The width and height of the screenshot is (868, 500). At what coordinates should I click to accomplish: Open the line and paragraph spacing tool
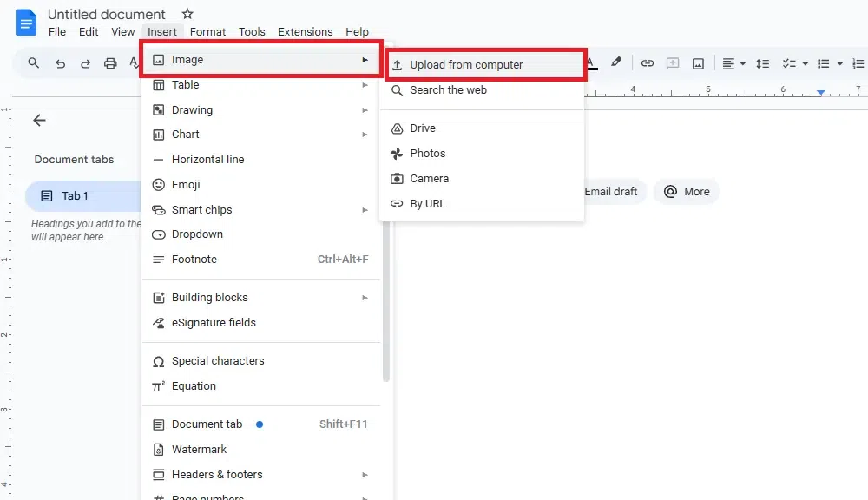(763, 63)
